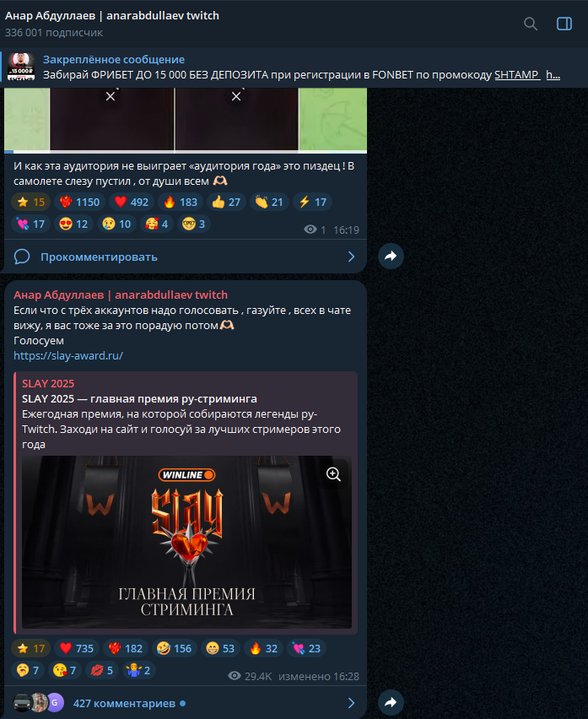588x719 pixels.
Task: Open channel info via the channel title
Action: [x=112, y=15]
